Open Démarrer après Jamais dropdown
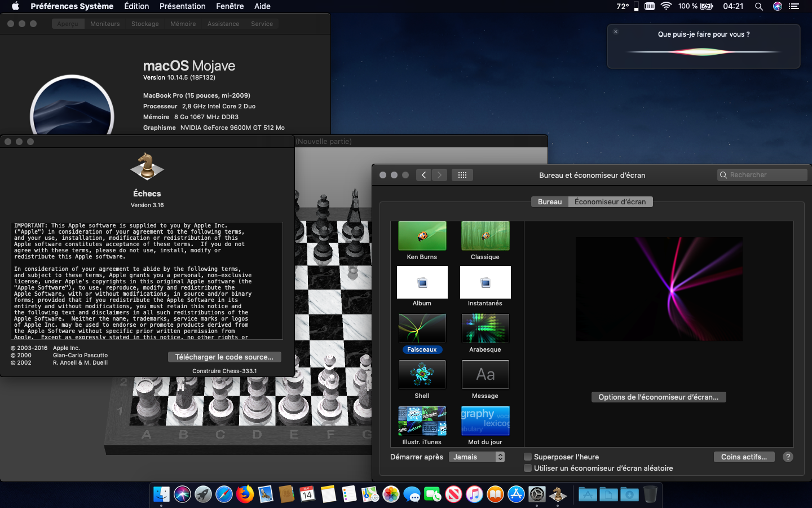 (x=477, y=457)
